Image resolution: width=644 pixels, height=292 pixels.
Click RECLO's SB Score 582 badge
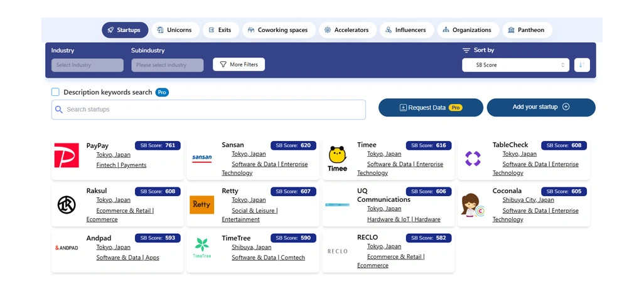(x=429, y=238)
